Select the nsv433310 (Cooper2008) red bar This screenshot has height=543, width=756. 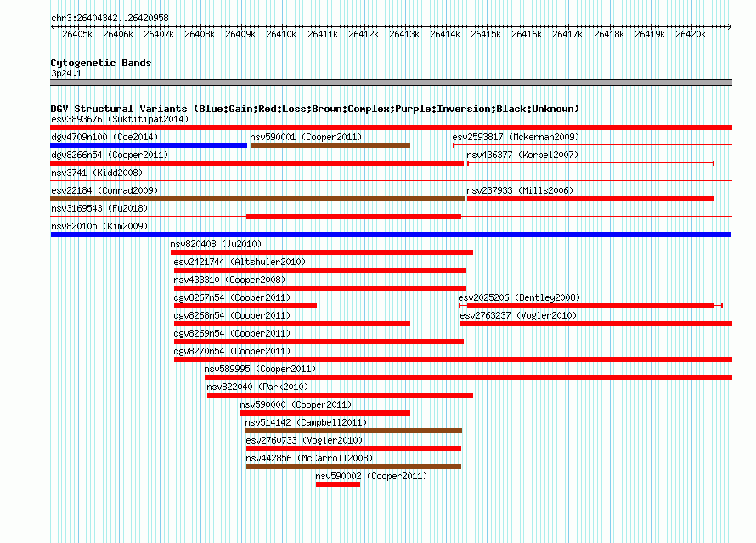320,288
